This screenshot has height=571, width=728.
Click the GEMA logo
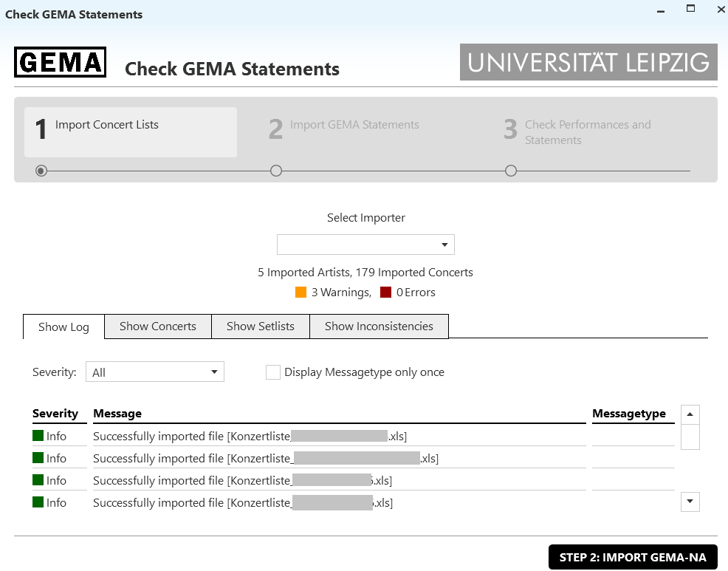tap(60, 62)
